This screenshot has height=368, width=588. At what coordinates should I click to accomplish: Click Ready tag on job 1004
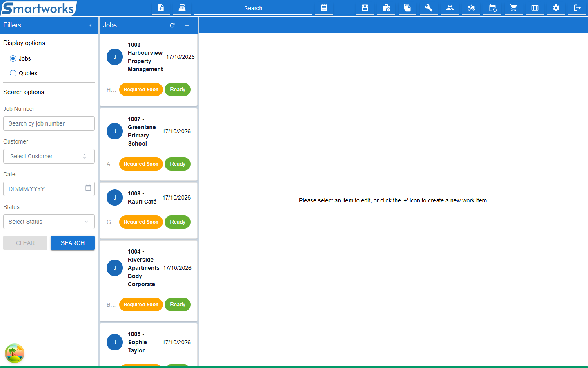coord(178,305)
